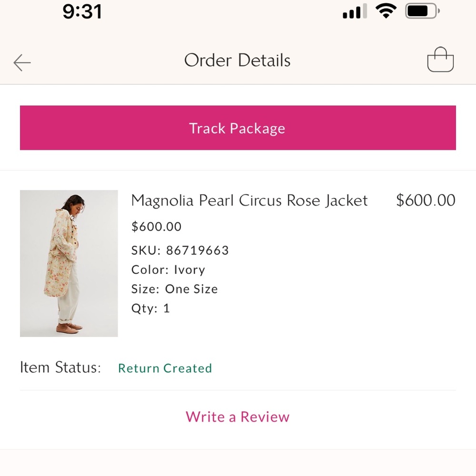Tap the Return Created status text
Image resolution: width=476 pixels, height=476 pixels.
click(x=165, y=368)
